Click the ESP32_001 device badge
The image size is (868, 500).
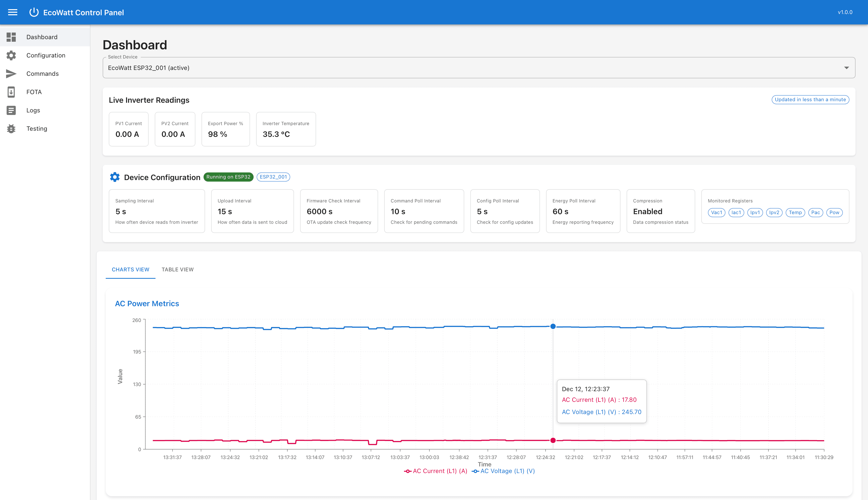(x=273, y=177)
